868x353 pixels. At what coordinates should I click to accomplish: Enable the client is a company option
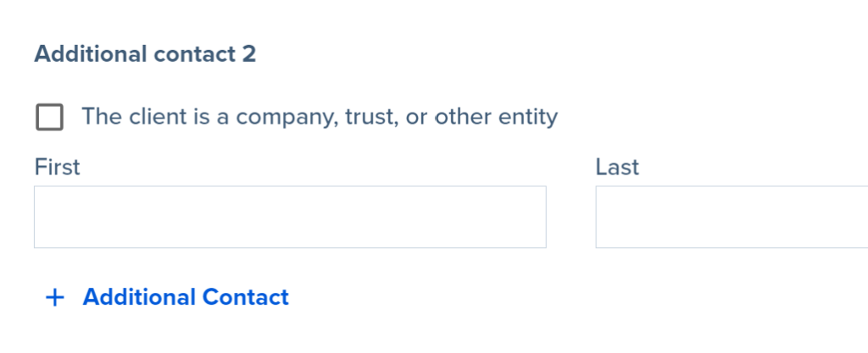[49, 117]
